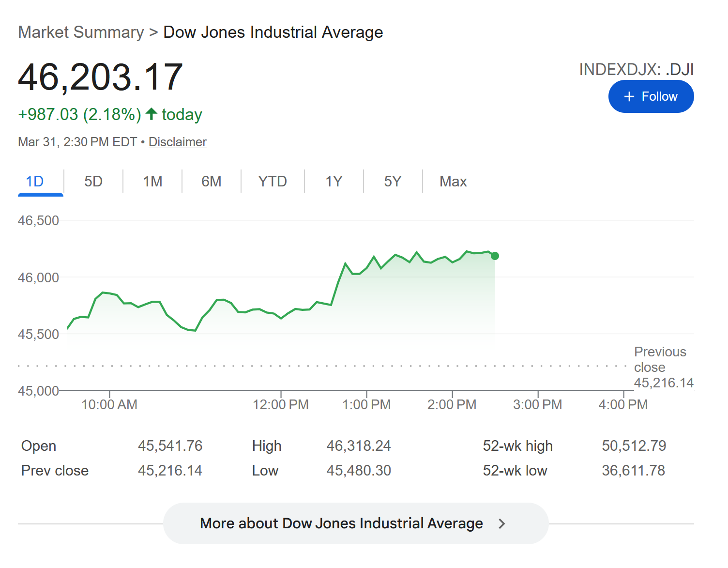The height and width of the screenshot is (568, 728).
Task: Click the 12:00 PM axis marker
Action: coord(281,404)
